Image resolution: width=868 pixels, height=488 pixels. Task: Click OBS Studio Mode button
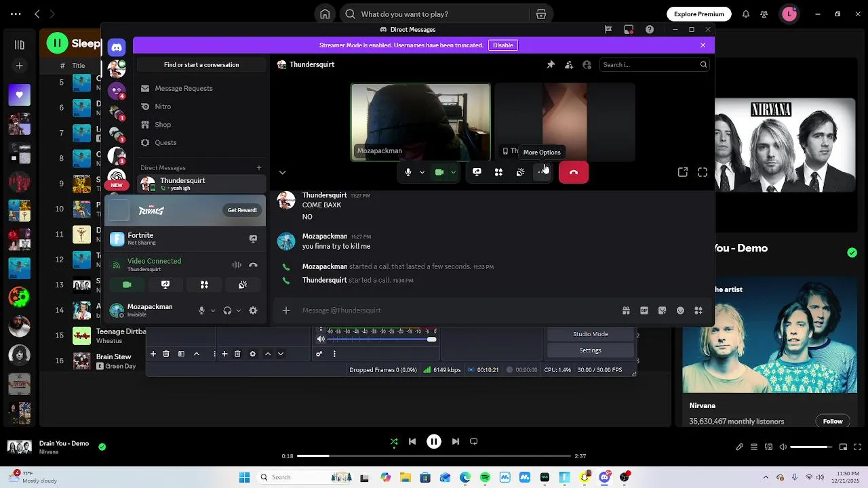tap(590, 334)
